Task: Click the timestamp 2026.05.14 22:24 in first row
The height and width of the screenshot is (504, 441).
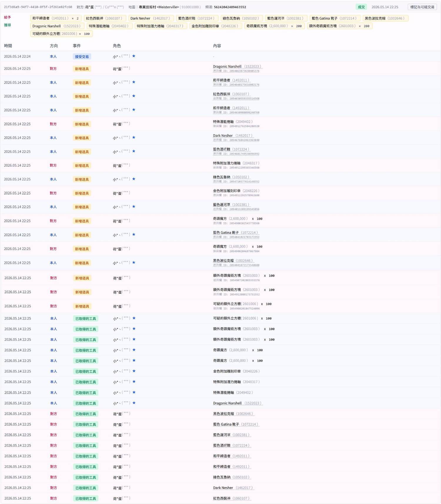Action: pos(17,56)
